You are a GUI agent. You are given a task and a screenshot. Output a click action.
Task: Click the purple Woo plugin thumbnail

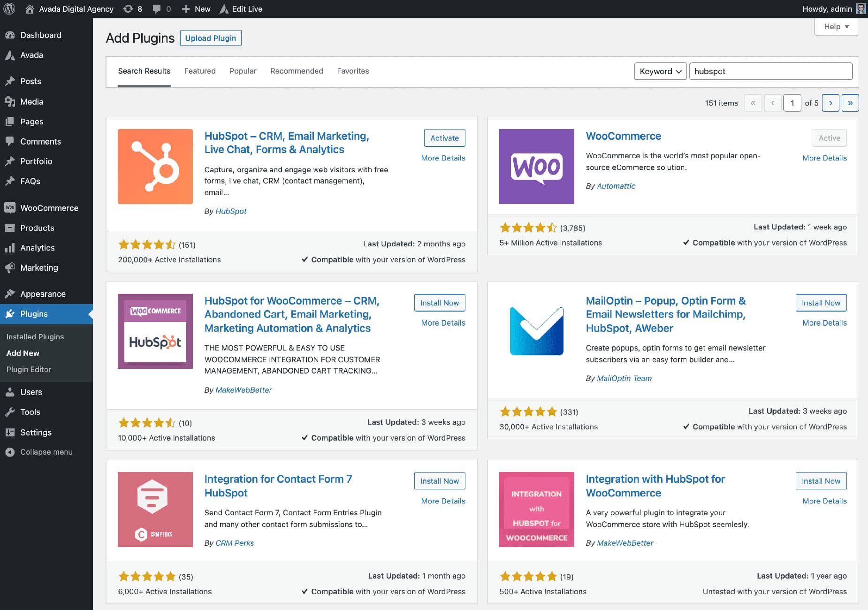pyautogui.click(x=537, y=167)
